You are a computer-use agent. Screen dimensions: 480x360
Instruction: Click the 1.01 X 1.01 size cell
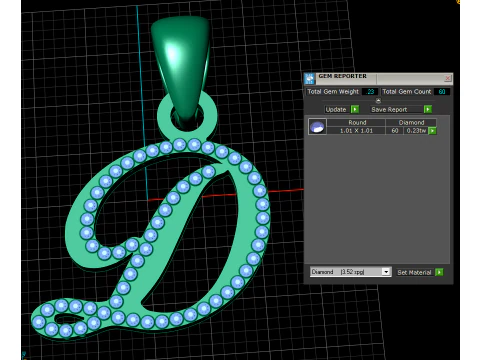(x=356, y=131)
